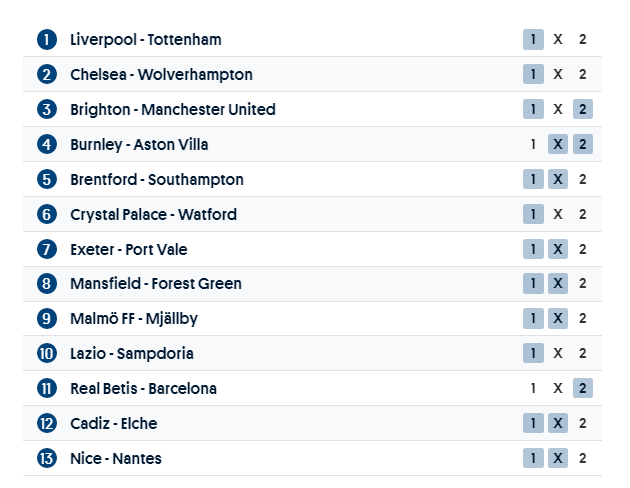The height and width of the screenshot is (488, 630).
Task: Toggle home win for Cadiz - Elche
Action: pos(533,423)
